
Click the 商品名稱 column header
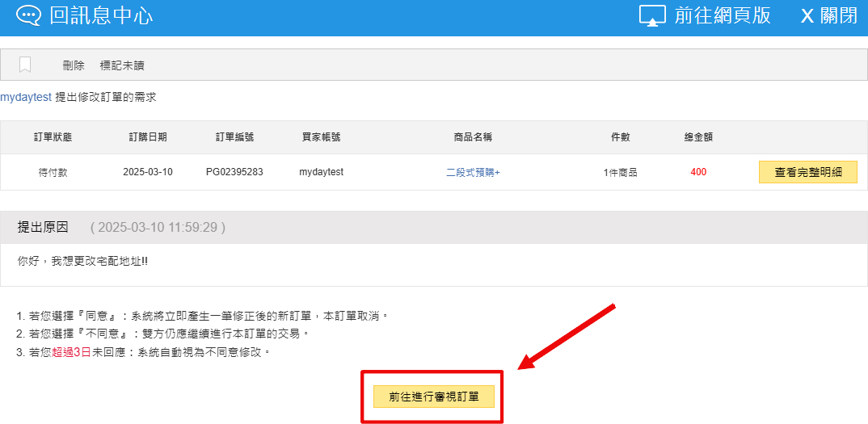tap(473, 137)
